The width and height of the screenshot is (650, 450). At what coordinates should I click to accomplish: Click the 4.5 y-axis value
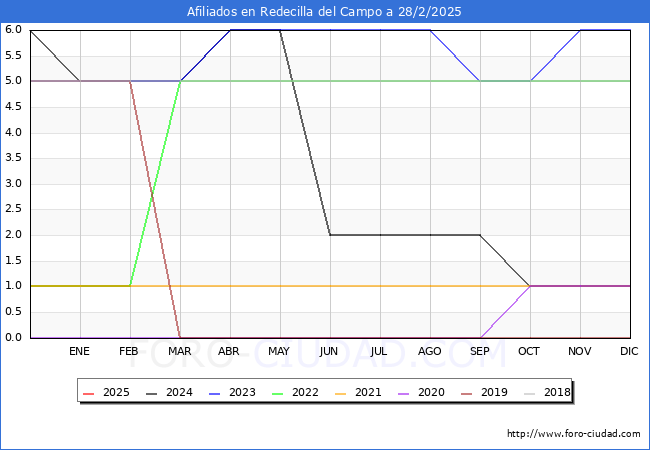[13, 107]
